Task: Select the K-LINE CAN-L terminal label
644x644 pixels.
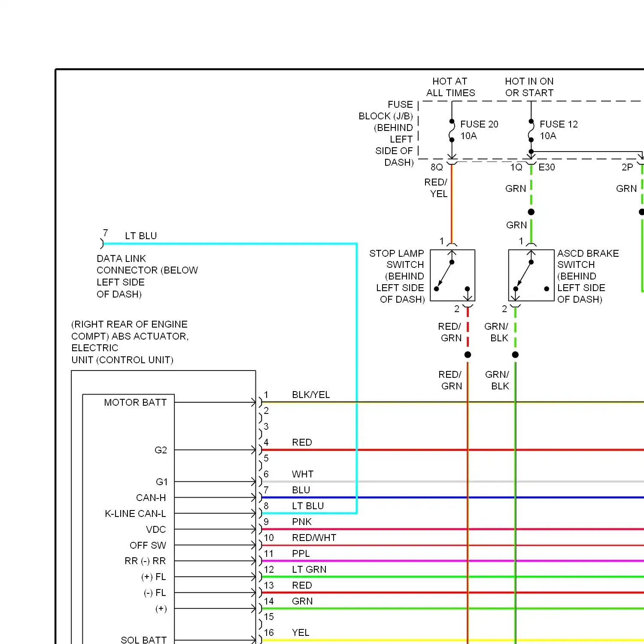Action: [135, 514]
